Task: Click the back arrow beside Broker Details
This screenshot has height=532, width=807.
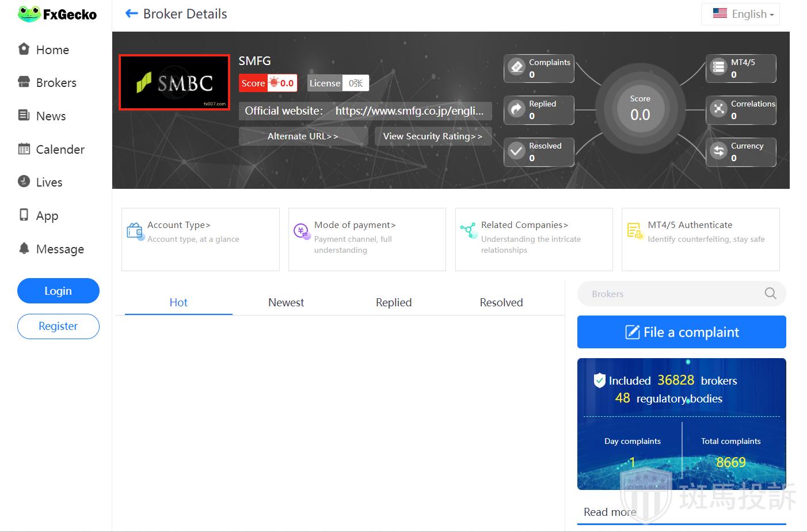Action: pyautogui.click(x=132, y=14)
